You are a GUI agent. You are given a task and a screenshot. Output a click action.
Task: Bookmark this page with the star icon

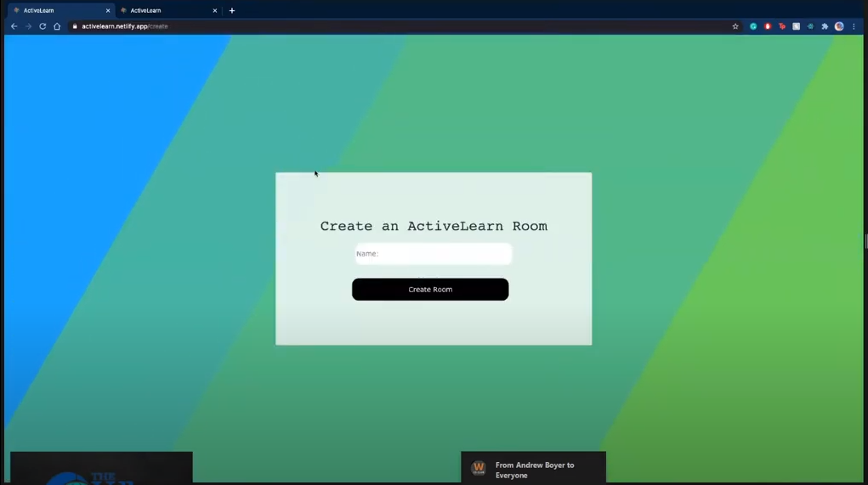[735, 26]
